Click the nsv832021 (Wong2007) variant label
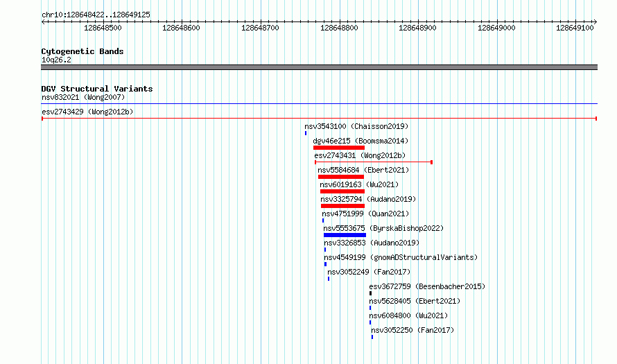This screenshot has width=617, height=364. click(83, 97)
